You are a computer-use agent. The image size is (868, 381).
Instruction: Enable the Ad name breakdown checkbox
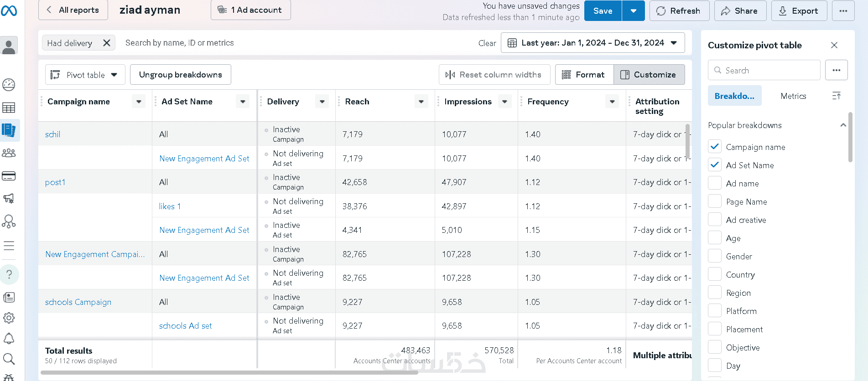tap(715, 183)
